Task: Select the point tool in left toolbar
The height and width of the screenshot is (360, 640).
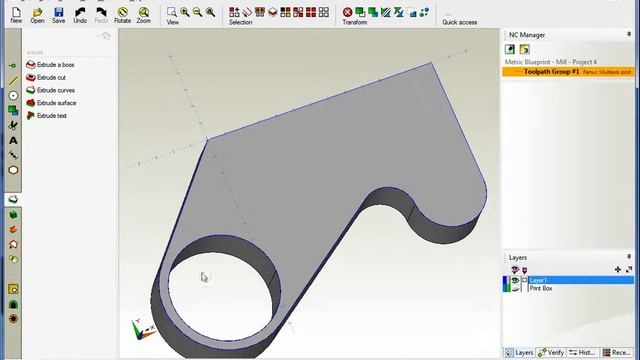Action: [13, 66]
